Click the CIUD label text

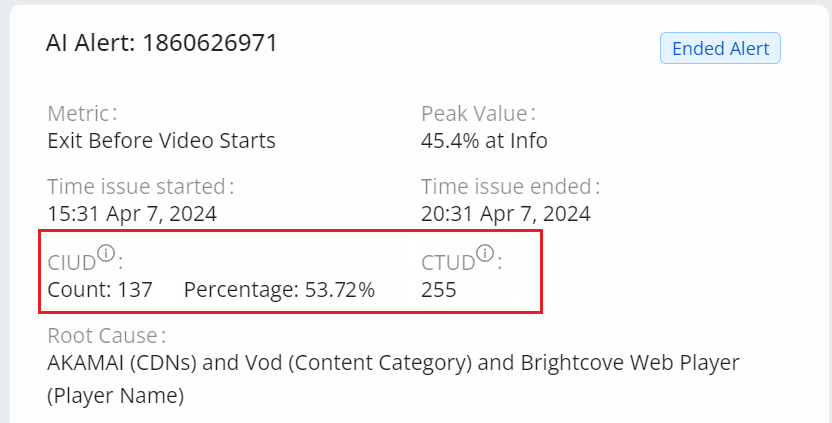[71, 263]
